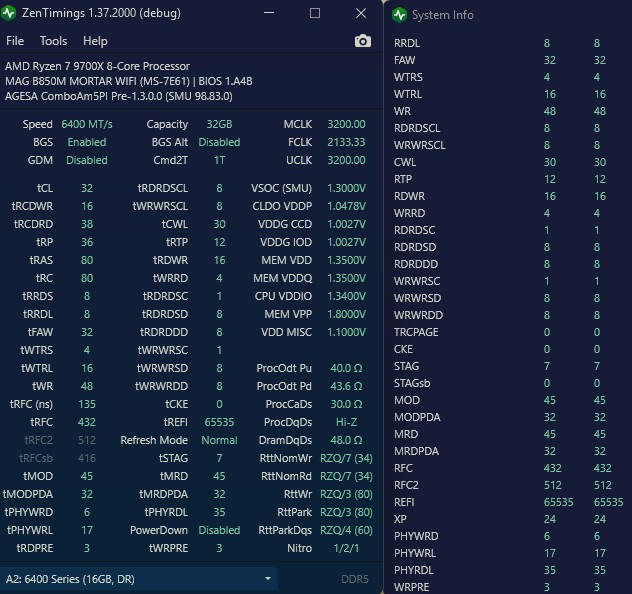Click the Refresh Mode value Normal
Image resolution: width=632 pixels, height=594 pixels.
pos(219,440)
